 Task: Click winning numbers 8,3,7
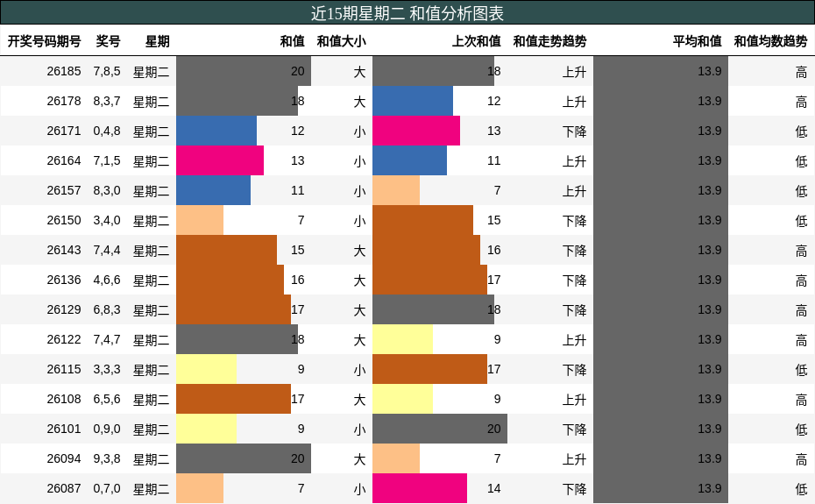pos(107,101)
